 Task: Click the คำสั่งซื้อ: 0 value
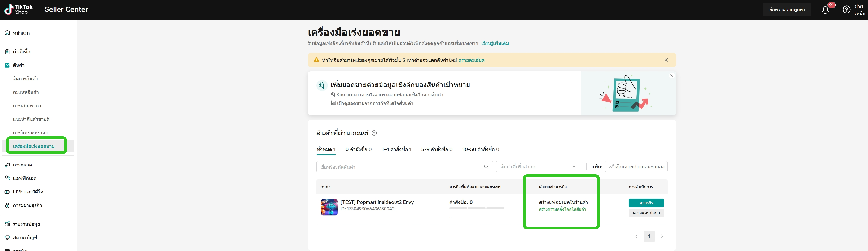461,202
